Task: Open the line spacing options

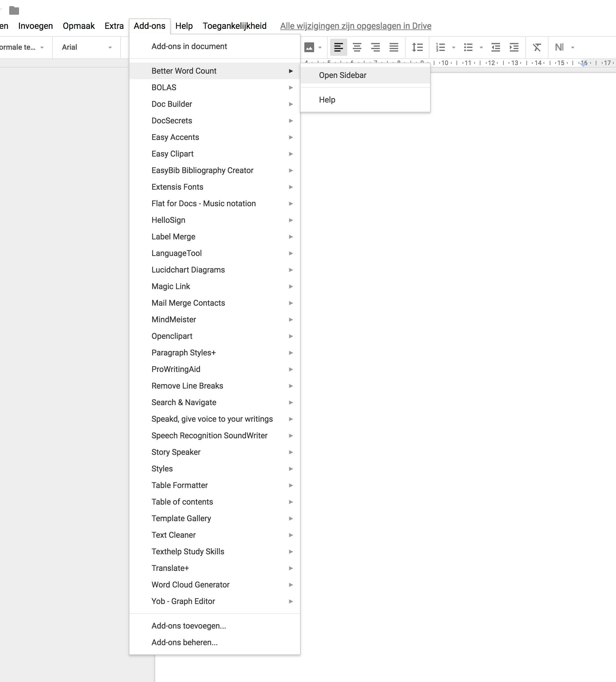Action: click(x=417, y=47)
